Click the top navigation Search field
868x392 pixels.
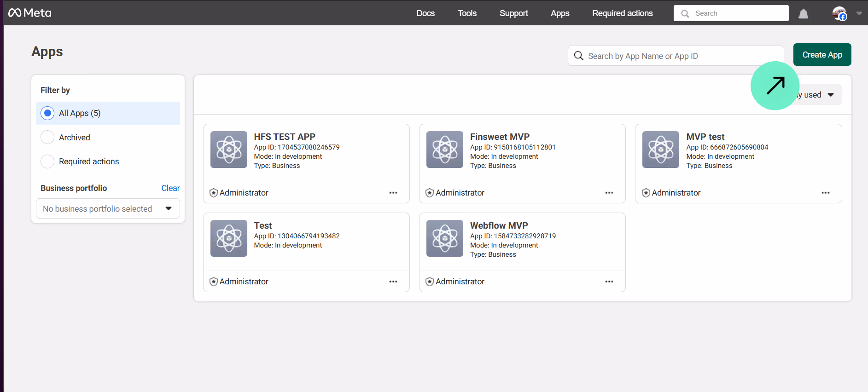click(x=731, y=13)
